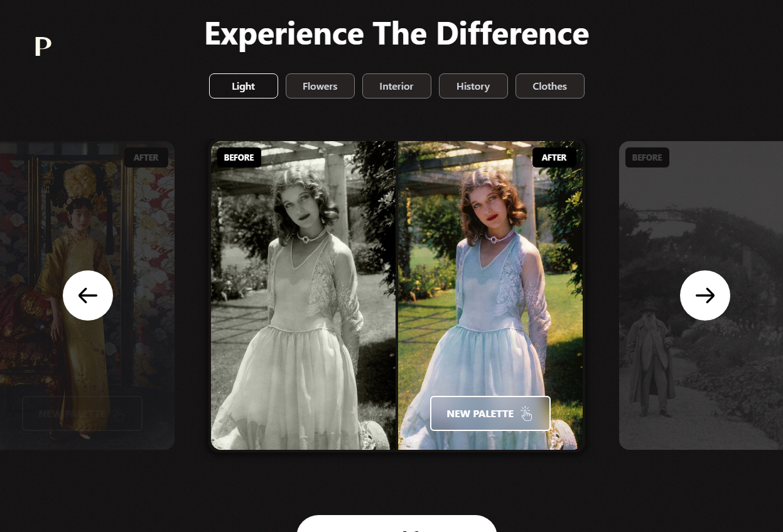Click the BEFORE label on center image
This screenshot has height=532, width=783.
(x=239, y=157)
